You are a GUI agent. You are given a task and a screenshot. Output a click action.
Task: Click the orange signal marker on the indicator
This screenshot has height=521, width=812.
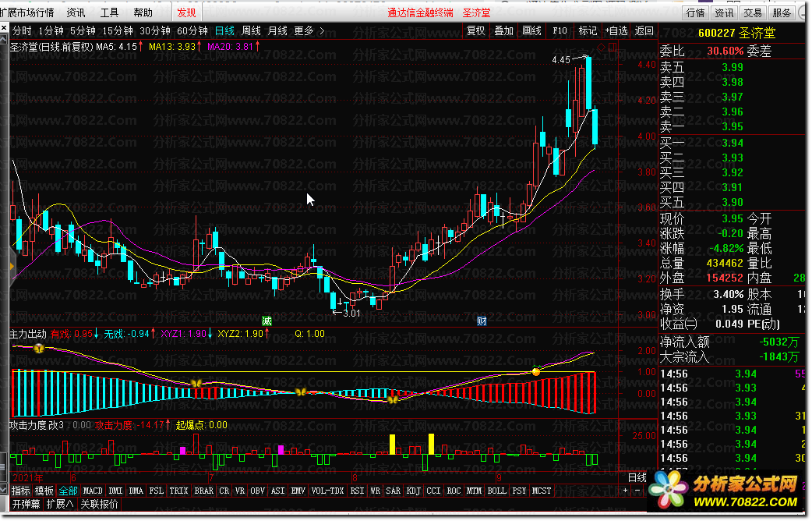[536, 371]
